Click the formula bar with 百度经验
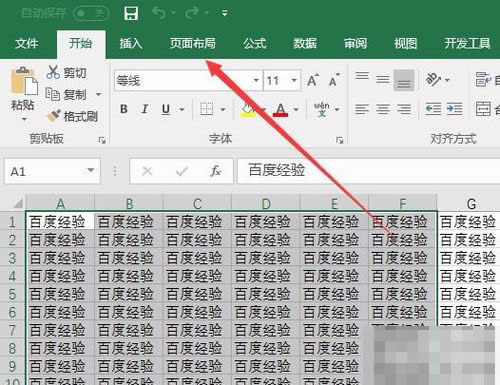The image size is (500, 385). pyautogui.click(x=368, y=171)
